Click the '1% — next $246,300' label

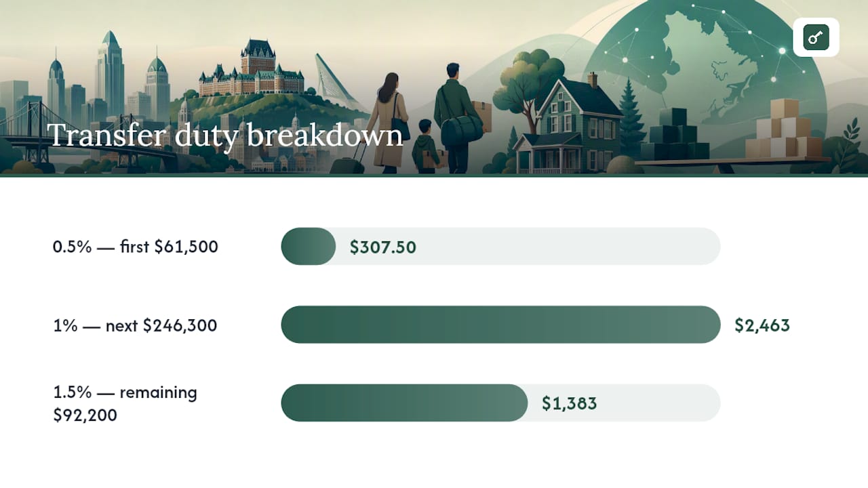[135, 325]
